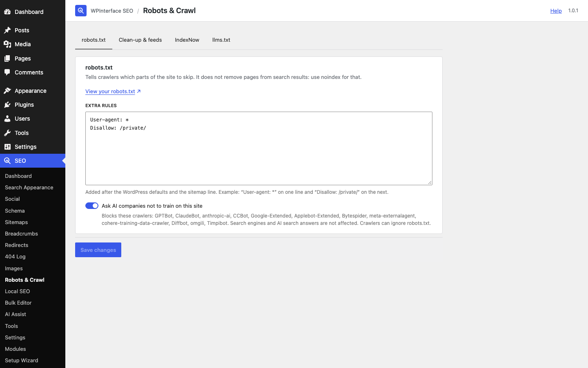The image size is (588, 368).
Task: Click the Dashboard gauge icon in sidebar
Action: point(7,12)
